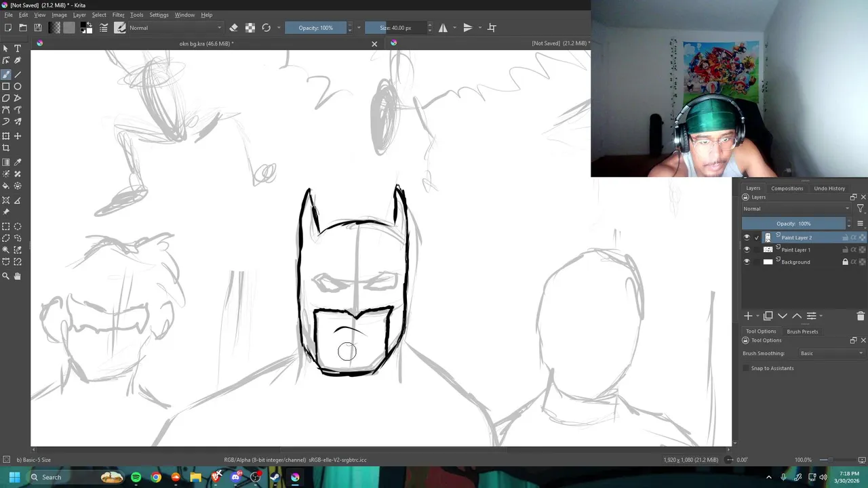Select the Calligraphy tool

[x=18, y=60]
